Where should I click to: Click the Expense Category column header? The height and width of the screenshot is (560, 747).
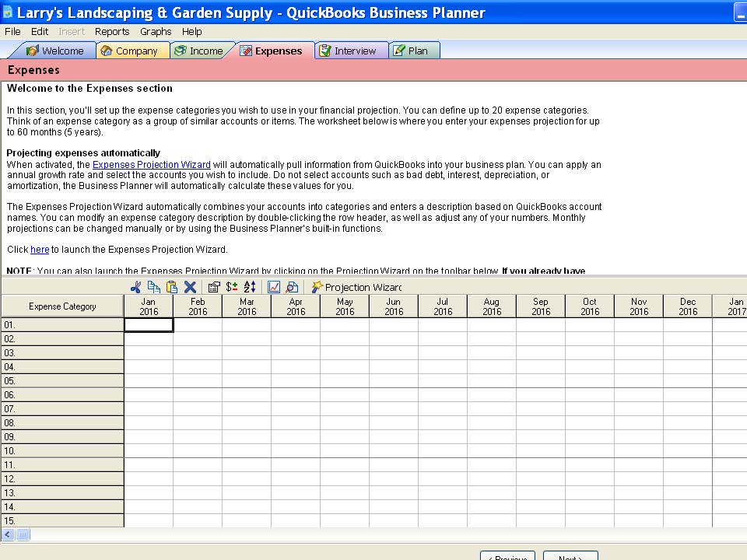(62, 306)
